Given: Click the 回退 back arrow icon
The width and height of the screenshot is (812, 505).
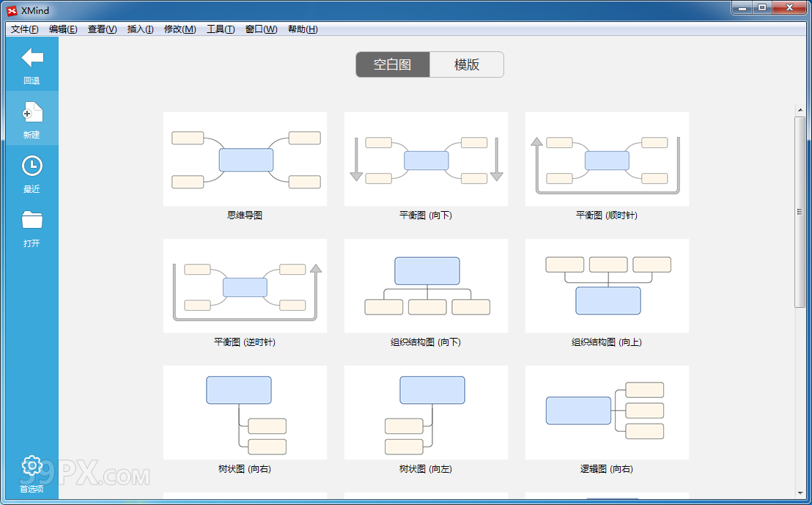Looking at the screenshot, I should point(32,57).
